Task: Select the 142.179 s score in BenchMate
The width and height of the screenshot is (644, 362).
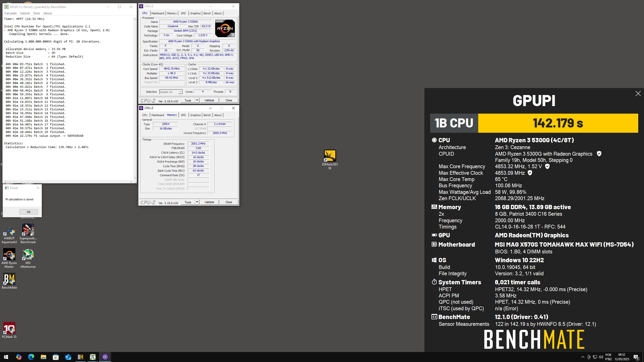Action: (558, 123)
